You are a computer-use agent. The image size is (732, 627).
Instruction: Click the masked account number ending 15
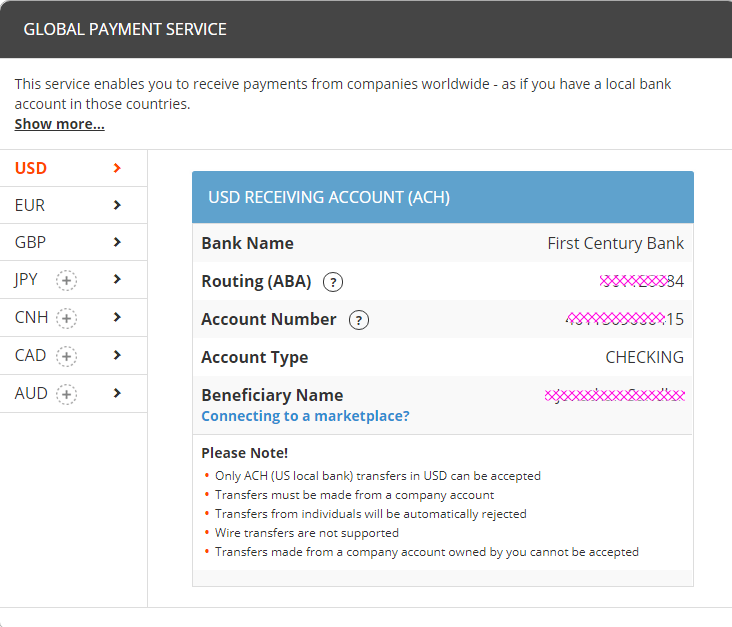[625, 319]
